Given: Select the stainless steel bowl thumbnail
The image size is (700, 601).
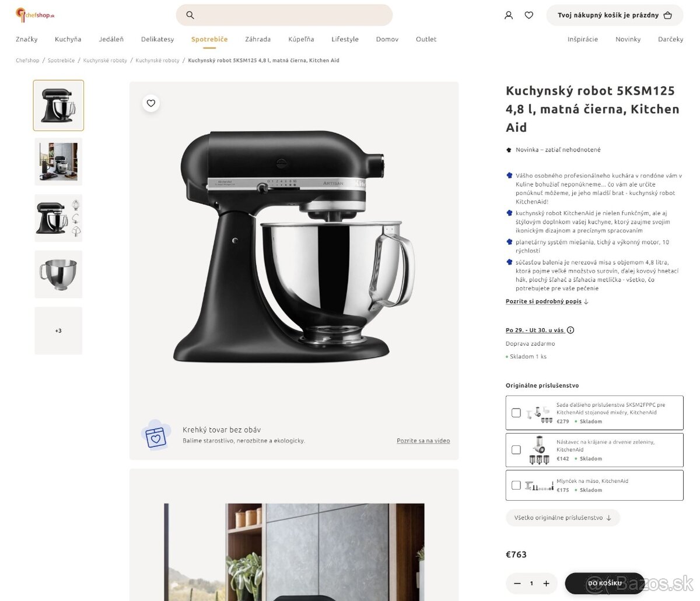Looking at the screenshot, I should 58,274.
